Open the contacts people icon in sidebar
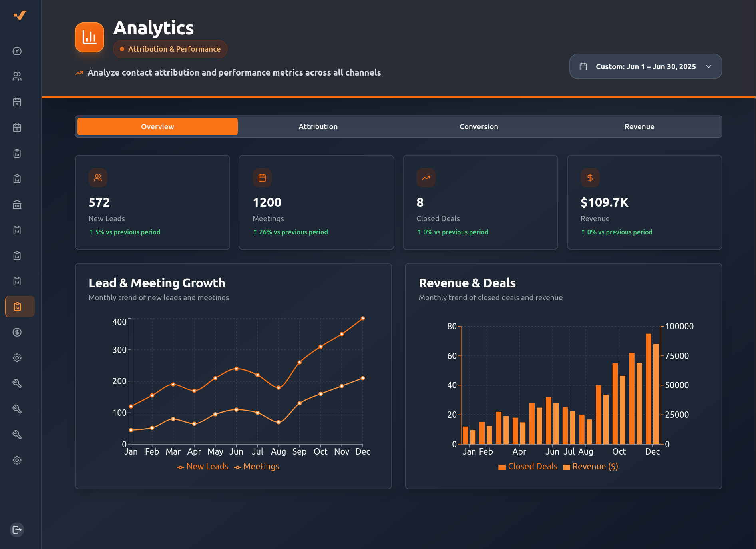The image size is (756, 549). 17,76
